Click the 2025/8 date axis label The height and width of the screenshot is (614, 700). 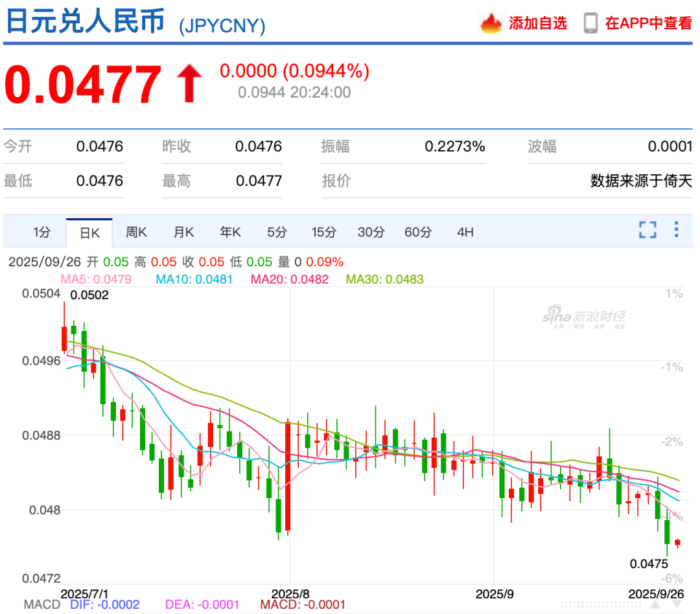[x=290, y=594]
